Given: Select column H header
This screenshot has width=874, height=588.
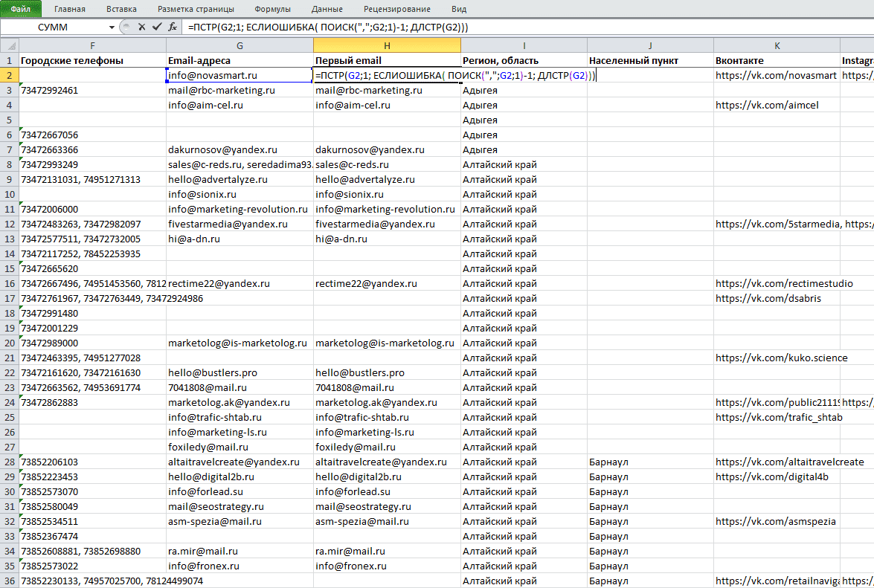Looking at the screenshot, I should pyautogui.click(x=387, y=45).
